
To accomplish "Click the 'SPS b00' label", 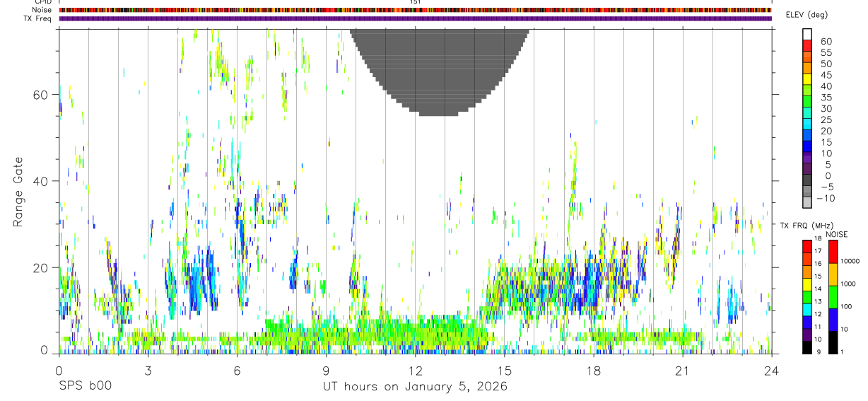I will 85,387.
